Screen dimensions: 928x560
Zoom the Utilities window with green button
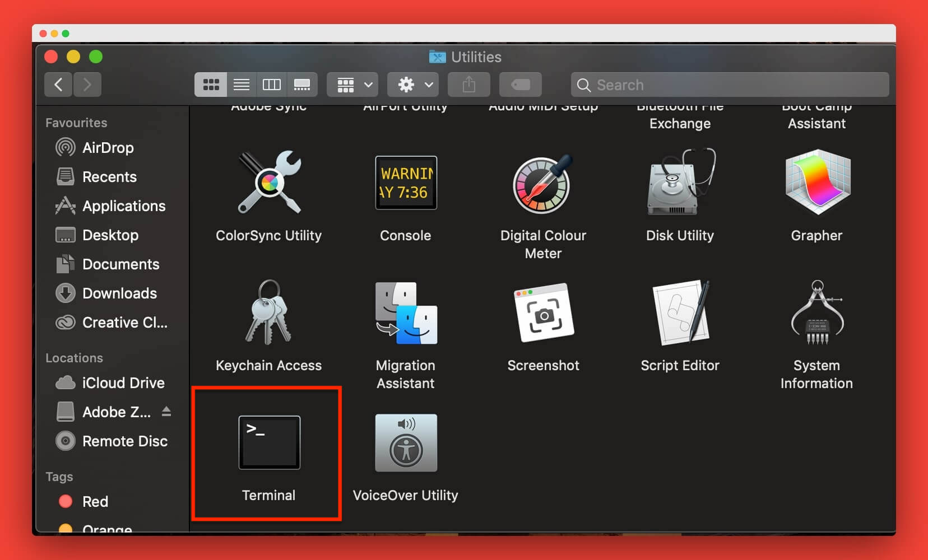96,57
